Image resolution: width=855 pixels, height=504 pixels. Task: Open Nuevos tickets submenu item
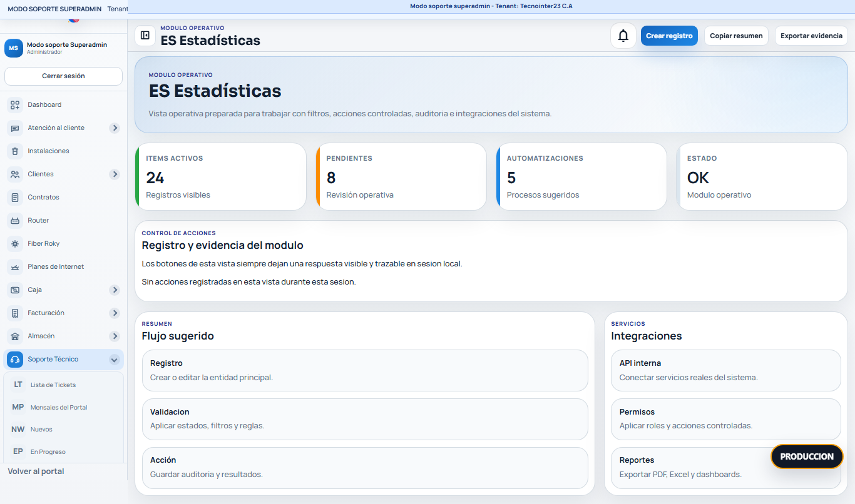tap(63, 430)
